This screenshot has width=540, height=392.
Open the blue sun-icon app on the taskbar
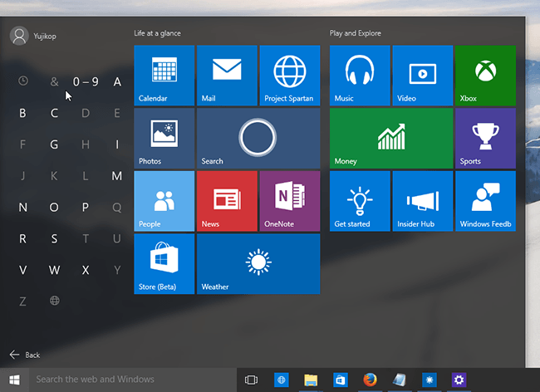tap(430, 380)
